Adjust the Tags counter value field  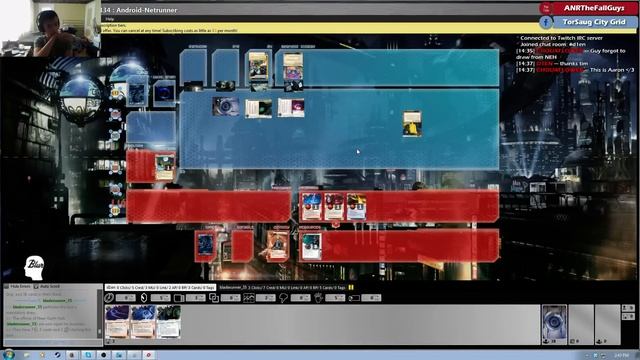371,298
